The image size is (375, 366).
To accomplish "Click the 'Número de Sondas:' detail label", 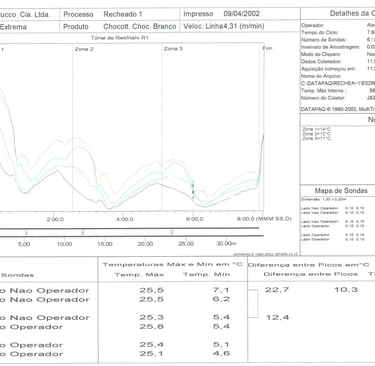I will (x=323, y=40).
